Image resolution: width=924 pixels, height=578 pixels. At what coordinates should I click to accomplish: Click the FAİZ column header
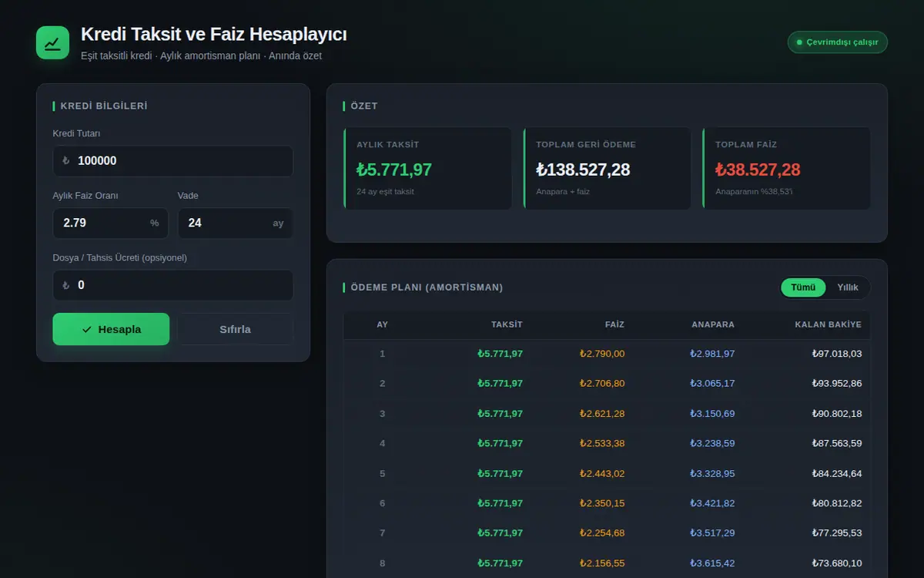pos(614,324)
